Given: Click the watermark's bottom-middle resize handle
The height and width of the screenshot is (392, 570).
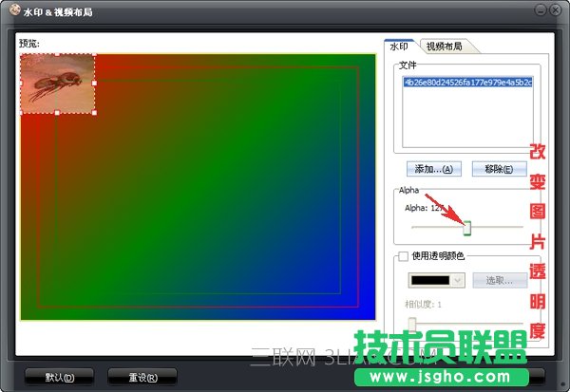Looking at the screenshot, I should click(x=57, y=113).
